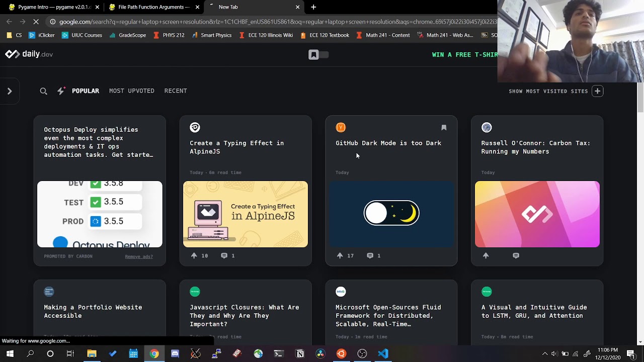Open the UIUC Courses bookmark

82,35
